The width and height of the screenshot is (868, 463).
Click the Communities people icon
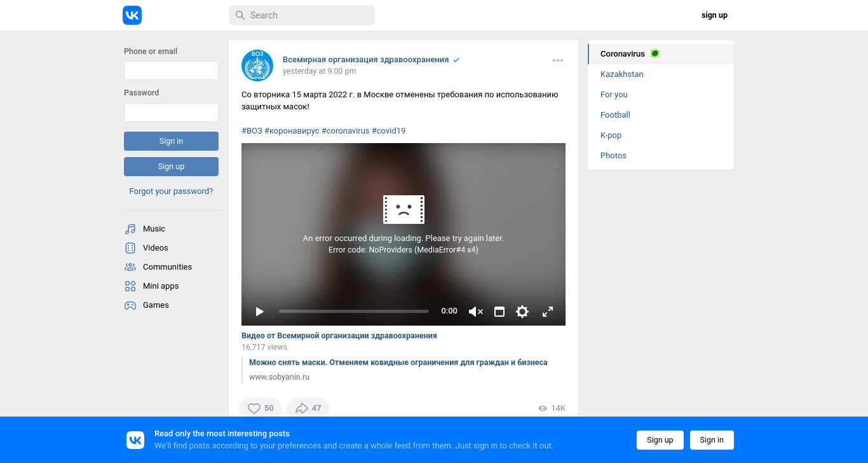(130, 267)
